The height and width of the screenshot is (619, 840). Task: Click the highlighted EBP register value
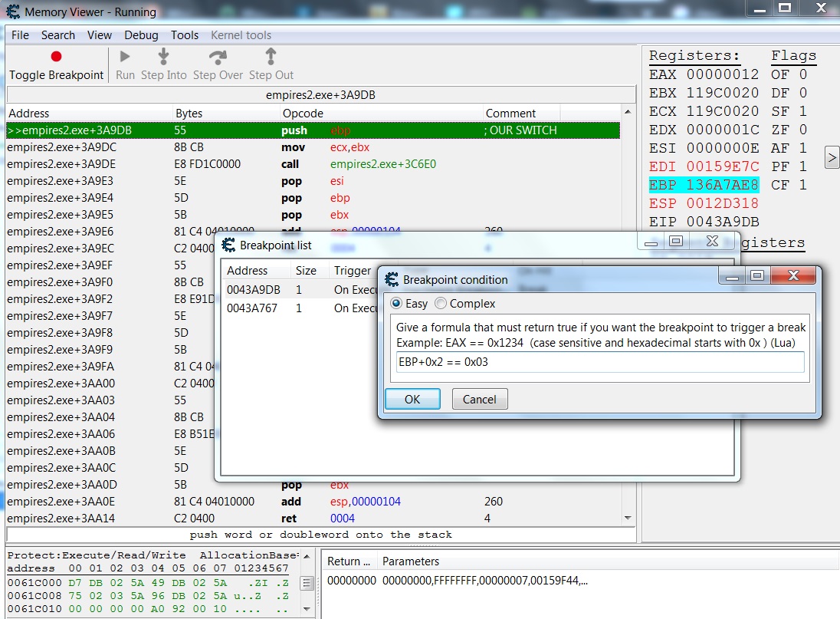[723, 185]
